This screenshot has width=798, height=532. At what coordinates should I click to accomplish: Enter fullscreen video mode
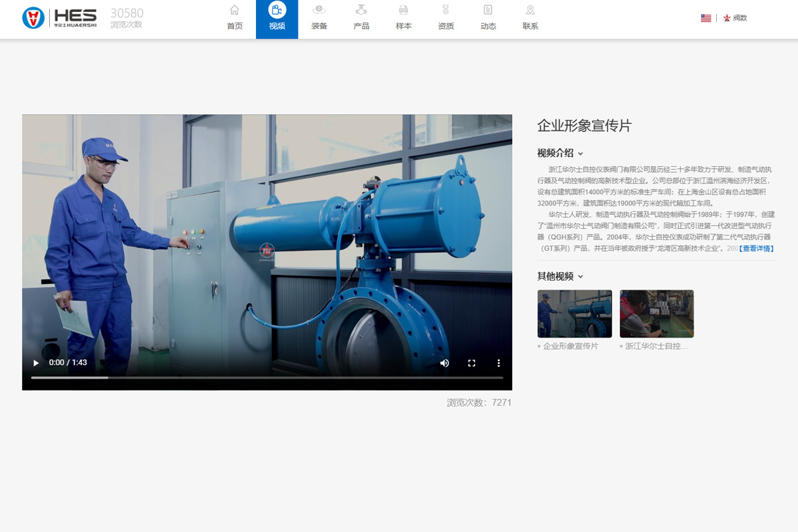tap(471, 363)
